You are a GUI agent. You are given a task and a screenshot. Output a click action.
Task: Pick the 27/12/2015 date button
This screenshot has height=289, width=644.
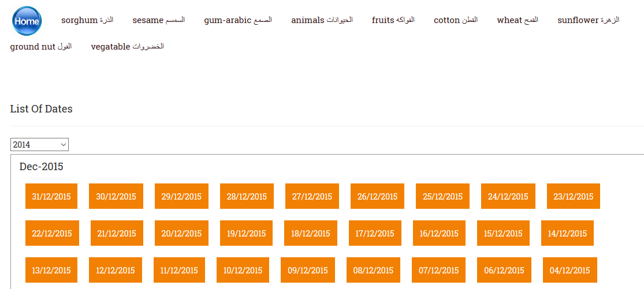312,196
